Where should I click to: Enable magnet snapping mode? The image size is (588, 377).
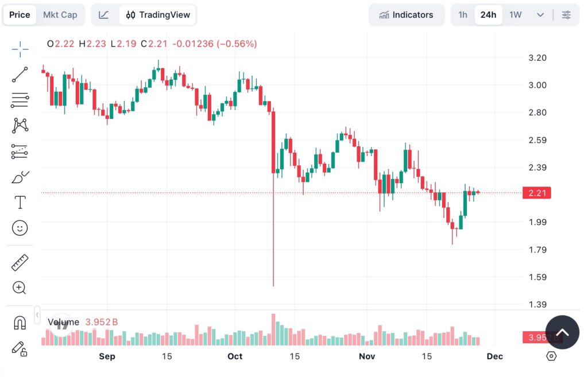click(x=20, y=322)
